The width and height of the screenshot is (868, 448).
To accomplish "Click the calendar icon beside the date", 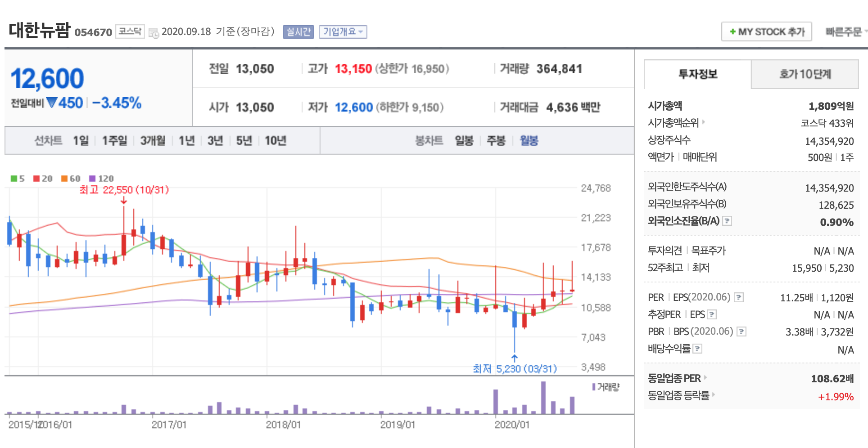I will 154,32.
